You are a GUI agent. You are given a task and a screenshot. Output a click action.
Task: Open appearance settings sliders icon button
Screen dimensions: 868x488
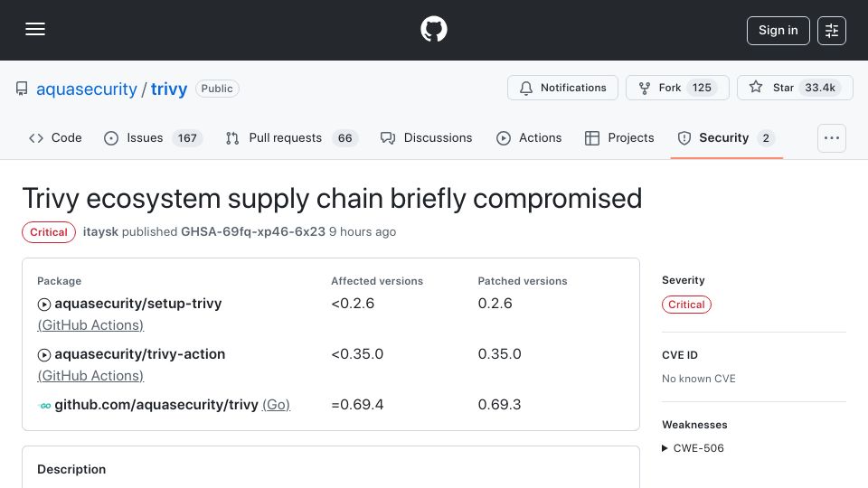[832, 31]
